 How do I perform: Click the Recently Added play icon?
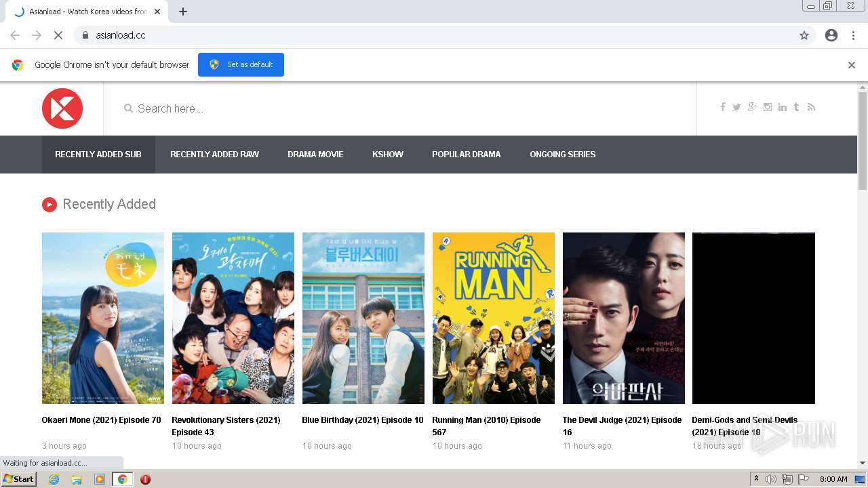(x=50, y=205)
